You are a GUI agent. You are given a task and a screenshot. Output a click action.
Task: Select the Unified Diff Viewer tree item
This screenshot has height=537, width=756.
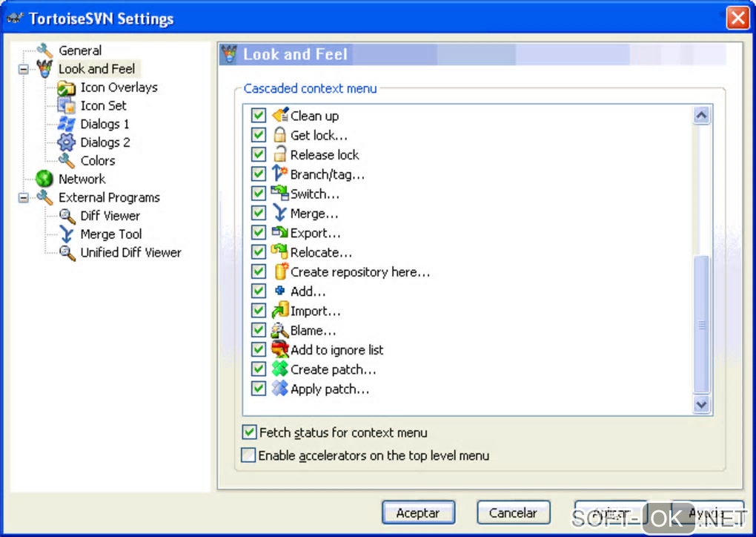[131, 252]
